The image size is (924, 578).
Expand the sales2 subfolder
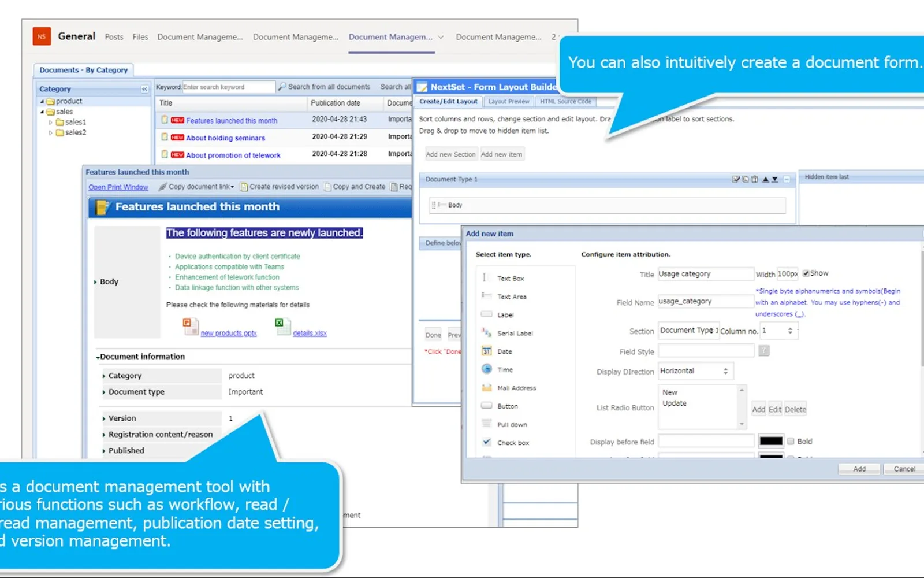[51, 133]
